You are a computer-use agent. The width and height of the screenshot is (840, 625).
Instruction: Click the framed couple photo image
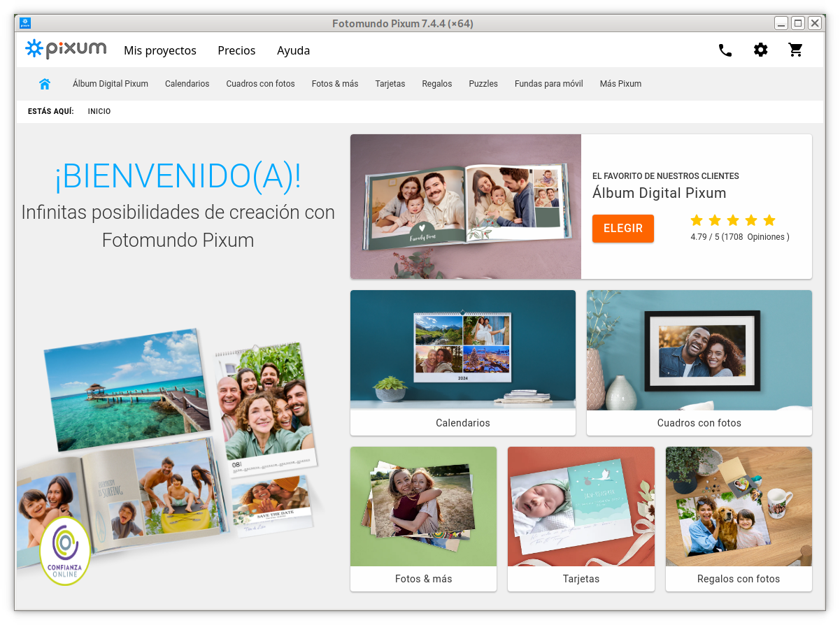pyautogui.click(x=699, y=350)
